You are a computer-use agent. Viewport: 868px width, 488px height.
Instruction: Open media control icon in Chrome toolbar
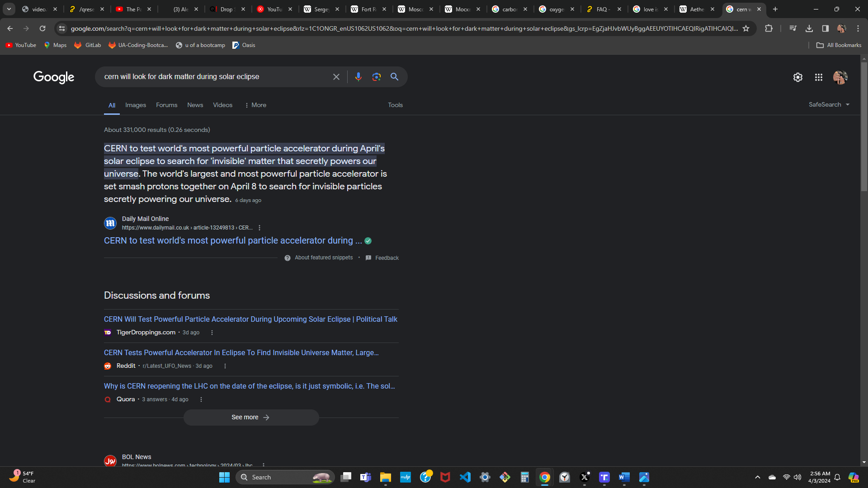coord(793,28)
